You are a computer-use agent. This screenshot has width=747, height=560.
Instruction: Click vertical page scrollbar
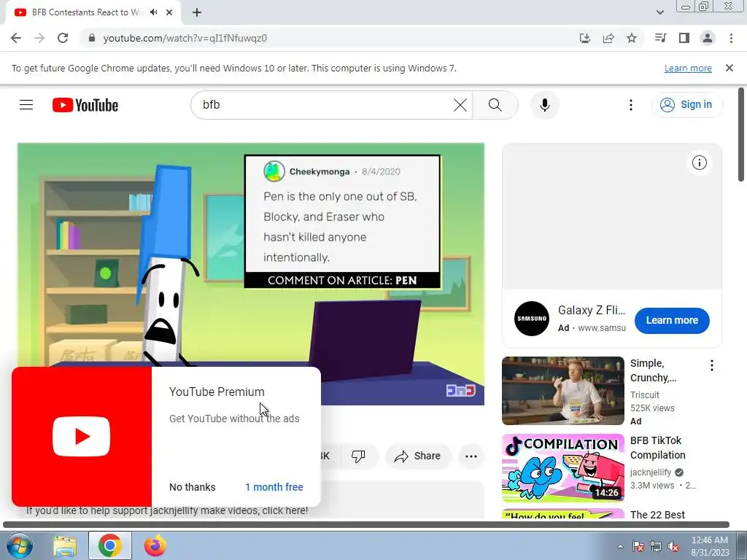point(741,135)
